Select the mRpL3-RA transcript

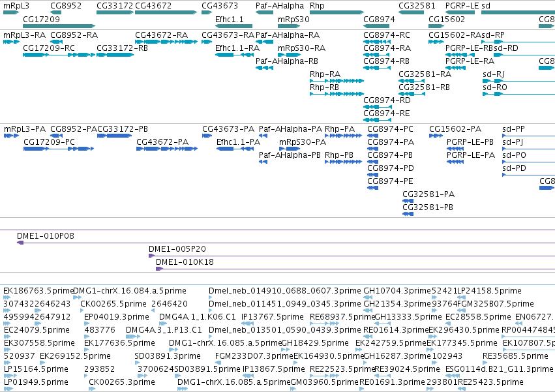(11, 42)
